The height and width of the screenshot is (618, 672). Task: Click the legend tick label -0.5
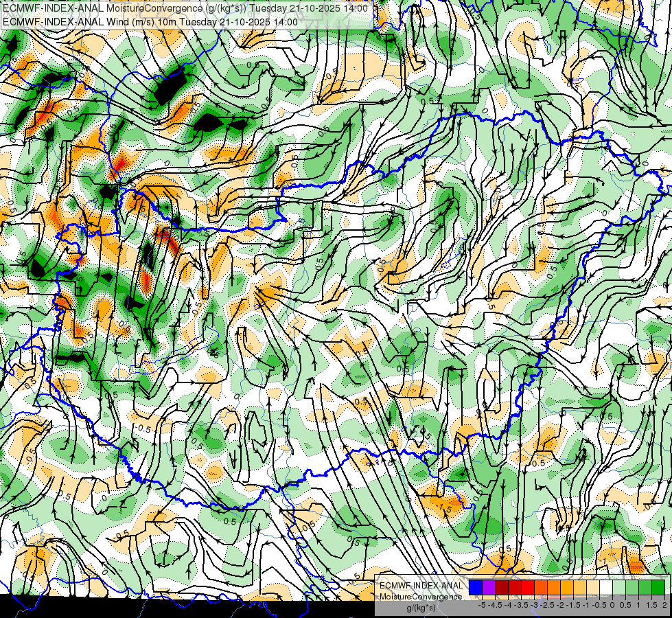[x=599, y=605]
